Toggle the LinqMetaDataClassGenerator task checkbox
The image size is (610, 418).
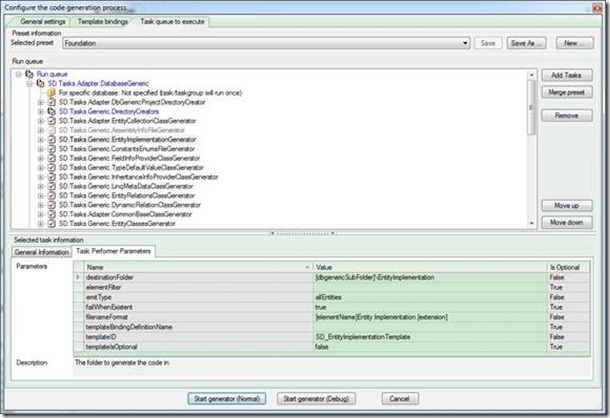coord(51,186)
